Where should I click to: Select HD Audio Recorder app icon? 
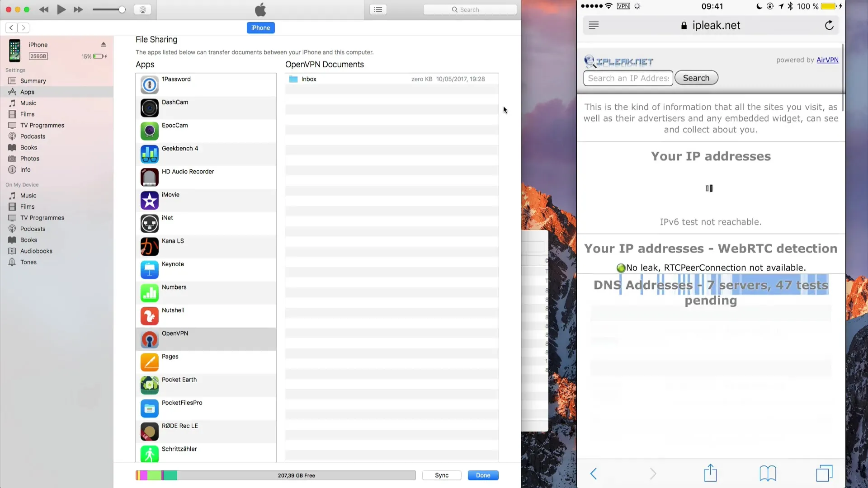pos(149,177)
